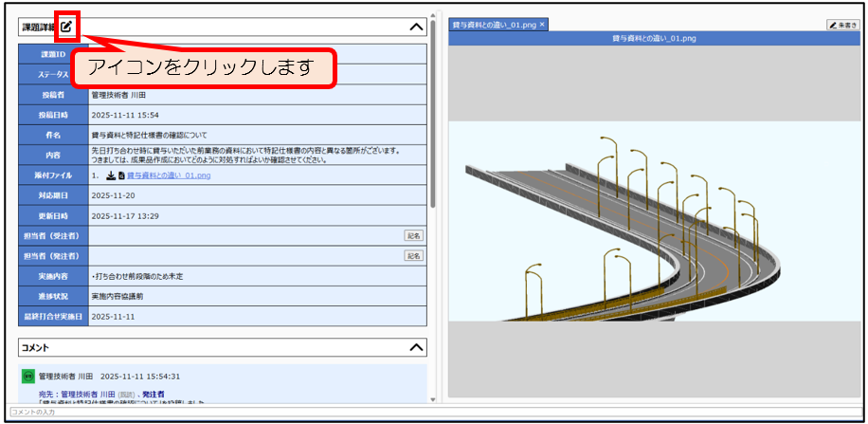This screenshot has height=424, width=868.
Task: Click the 発注者 recipient in the comment
Action: [154, 394]
